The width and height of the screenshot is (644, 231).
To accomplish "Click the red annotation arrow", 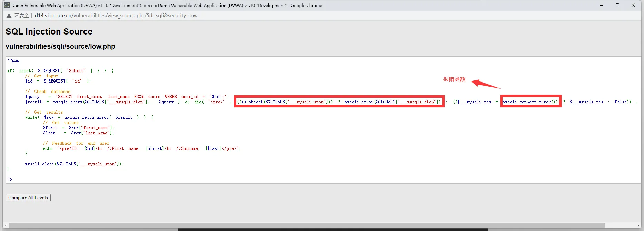I will pos(485,84).
